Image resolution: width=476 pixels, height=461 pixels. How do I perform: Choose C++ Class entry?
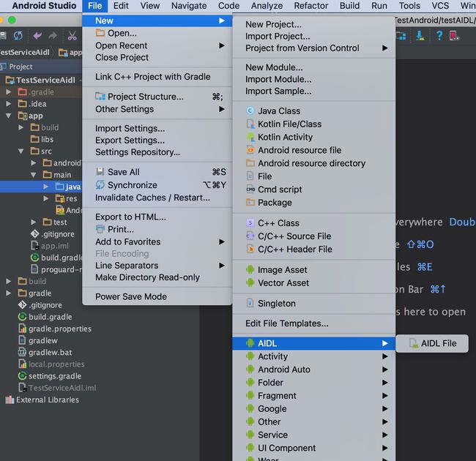click(x=314, y=223)
